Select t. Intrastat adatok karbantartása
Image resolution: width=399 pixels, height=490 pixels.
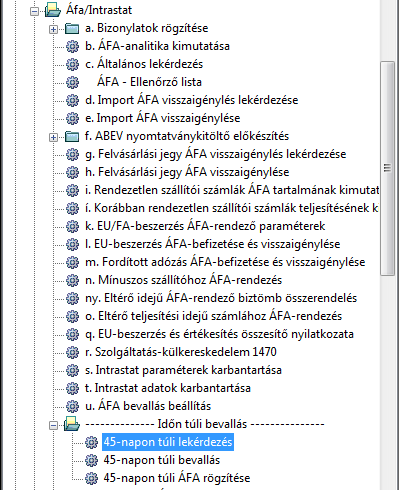click(x=168, y=388)
